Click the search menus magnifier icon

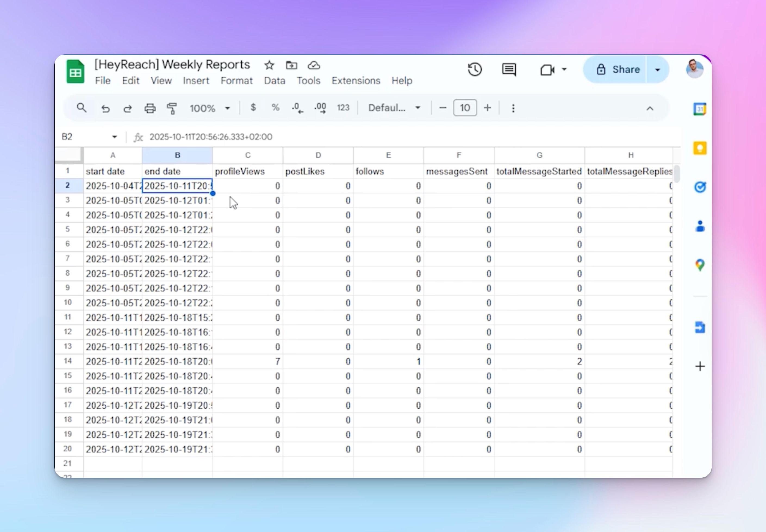click(x=82, y=108)
